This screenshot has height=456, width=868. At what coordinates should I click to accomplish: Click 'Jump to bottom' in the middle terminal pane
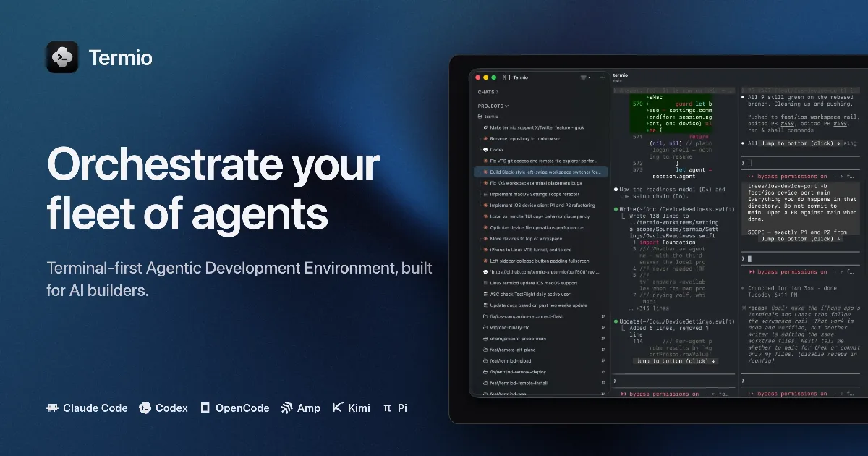(x=676, y=360)
